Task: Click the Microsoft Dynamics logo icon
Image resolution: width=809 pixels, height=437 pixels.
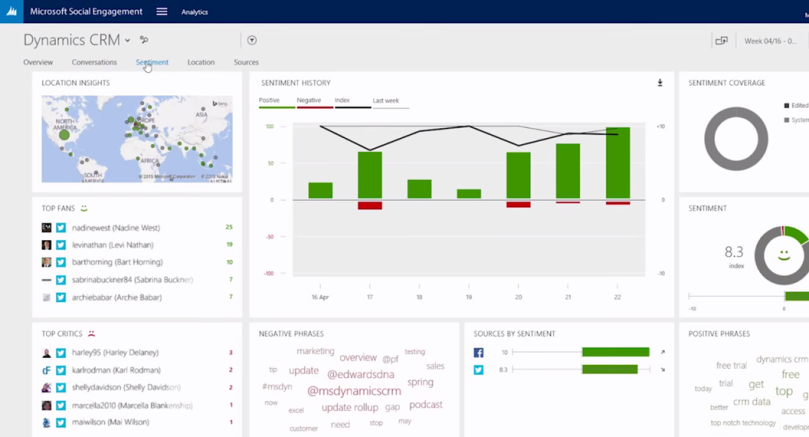Action: coord(11,11)
